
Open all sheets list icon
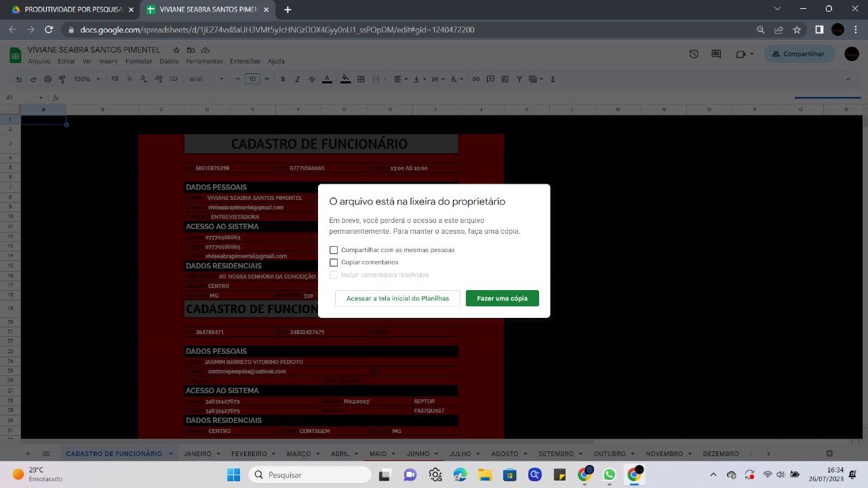[x=46, y=453]
